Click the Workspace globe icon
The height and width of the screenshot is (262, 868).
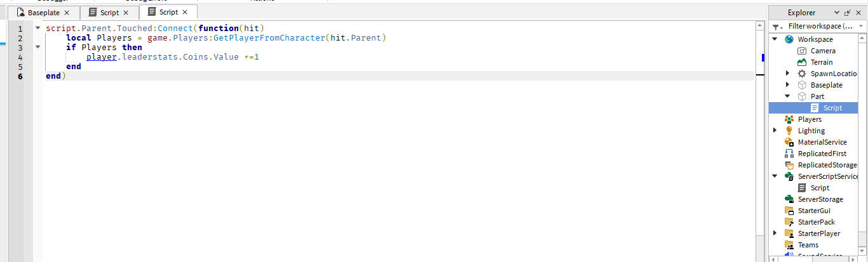789,39
